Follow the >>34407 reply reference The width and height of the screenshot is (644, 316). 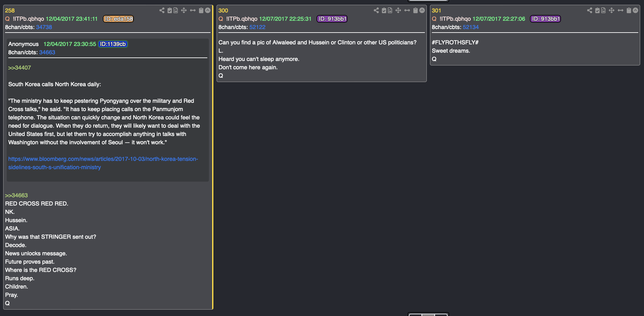click(19, 68)
